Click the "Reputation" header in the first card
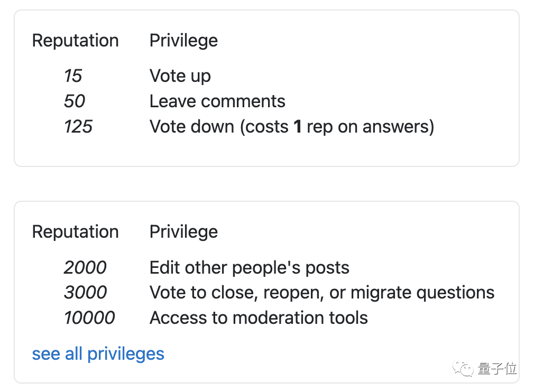The height and width of the screenshot is (392, 534). pyautogui.click(x=75, y=41)
